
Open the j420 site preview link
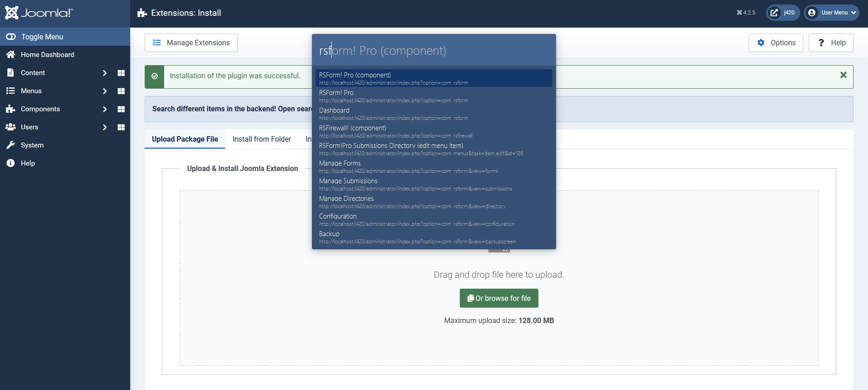(783, 13)
